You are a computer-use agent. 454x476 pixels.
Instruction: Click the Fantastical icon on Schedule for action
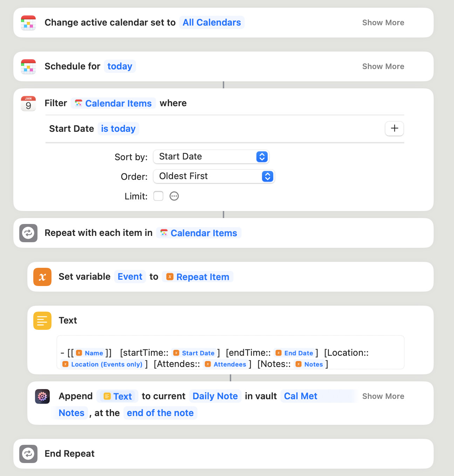click(x=28, y=67)
